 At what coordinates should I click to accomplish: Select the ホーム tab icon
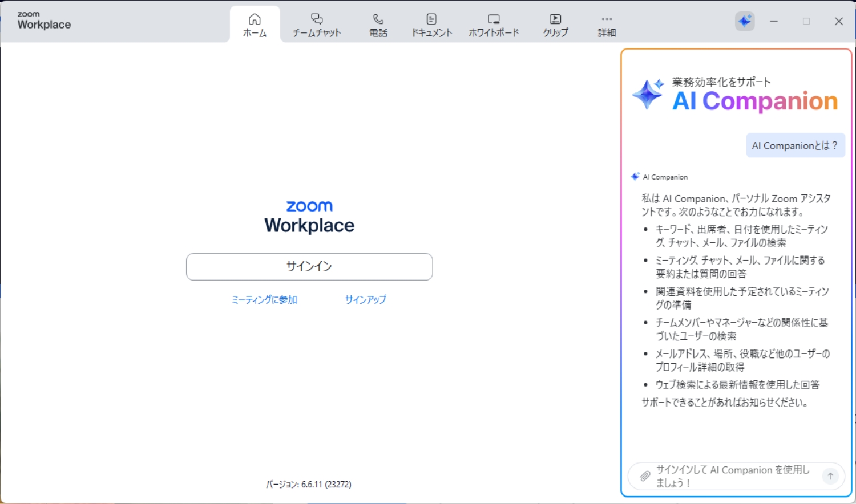tap(254, 18)
